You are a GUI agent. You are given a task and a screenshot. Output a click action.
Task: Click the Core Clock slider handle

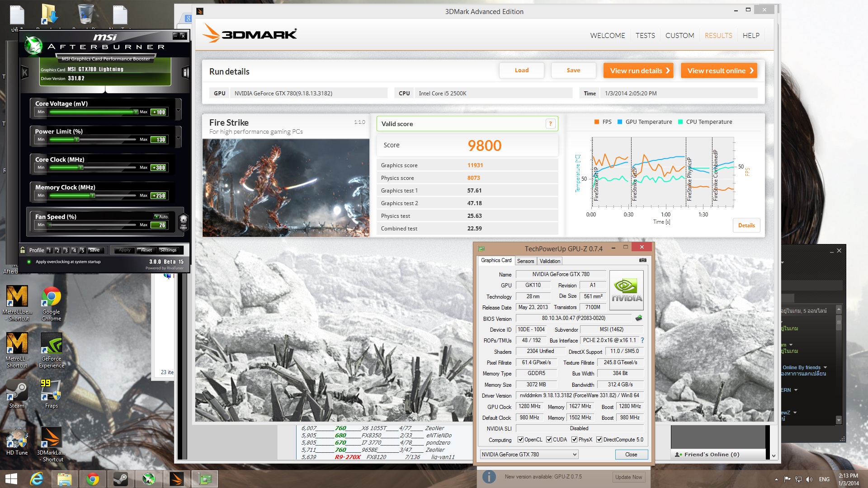pos(81,168)
